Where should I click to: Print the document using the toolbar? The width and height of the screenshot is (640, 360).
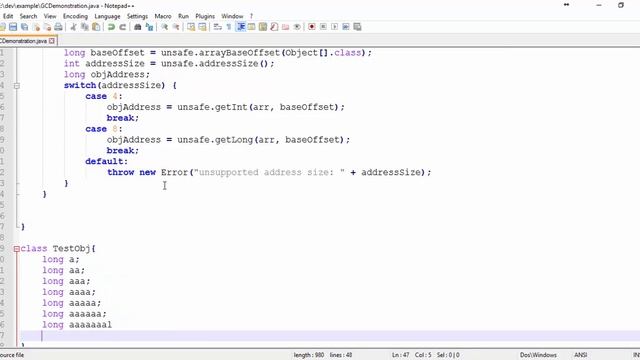pos(58,27)
